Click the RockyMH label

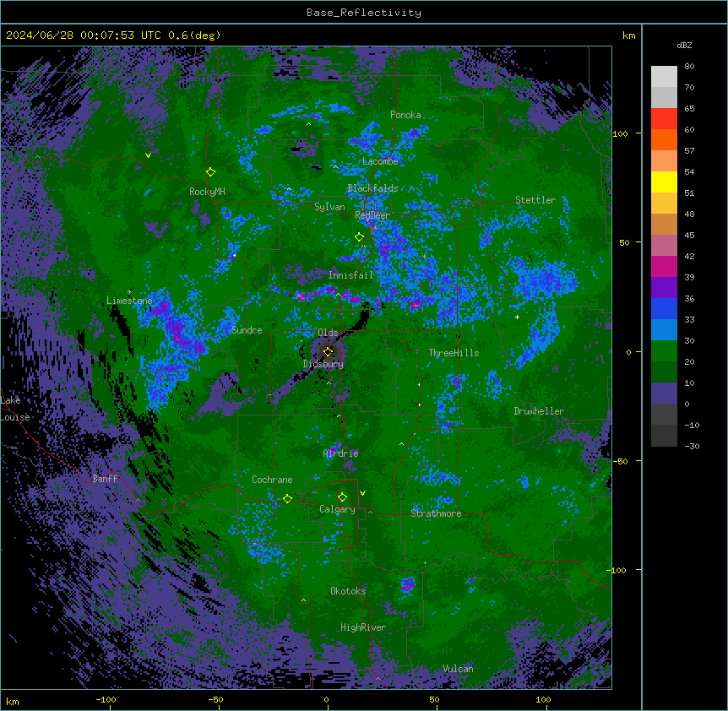[x=207, y=192]
